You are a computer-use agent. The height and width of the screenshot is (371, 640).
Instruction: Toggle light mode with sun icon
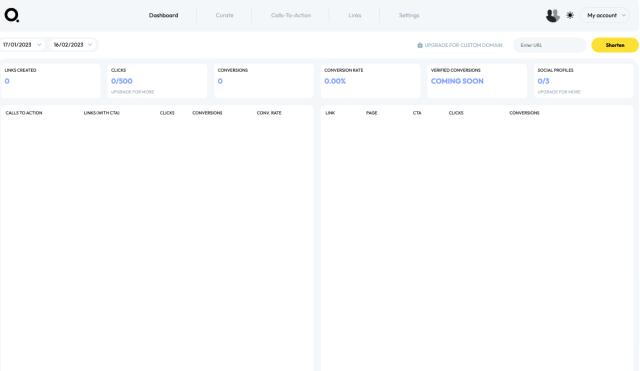tap(570, 16)
